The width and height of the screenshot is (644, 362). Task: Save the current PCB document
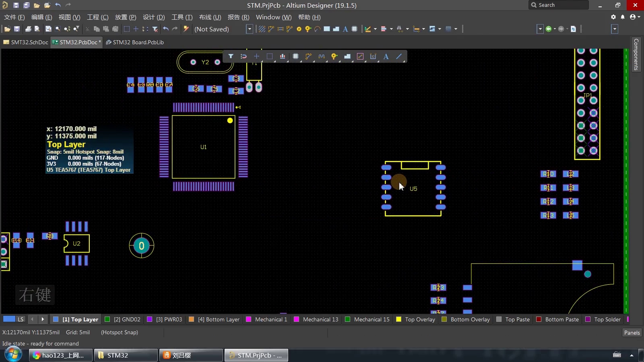(17, 29)
